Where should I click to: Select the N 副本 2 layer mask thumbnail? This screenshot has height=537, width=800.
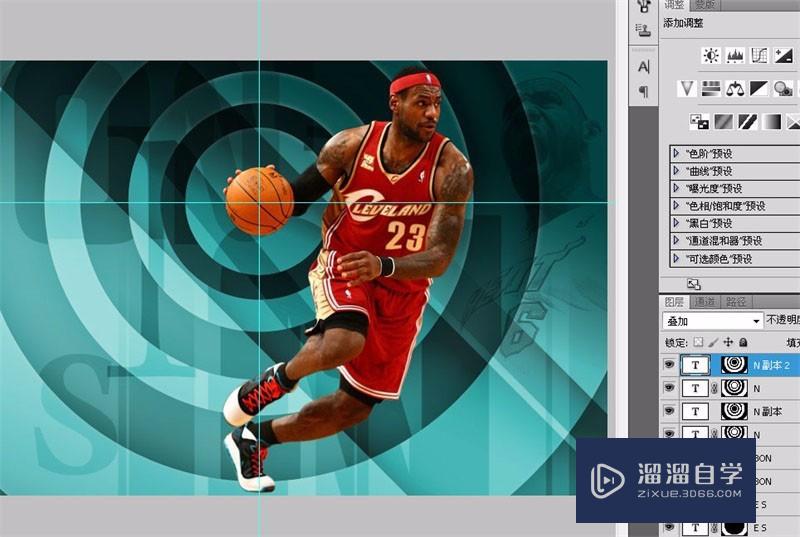click(734, 365)
